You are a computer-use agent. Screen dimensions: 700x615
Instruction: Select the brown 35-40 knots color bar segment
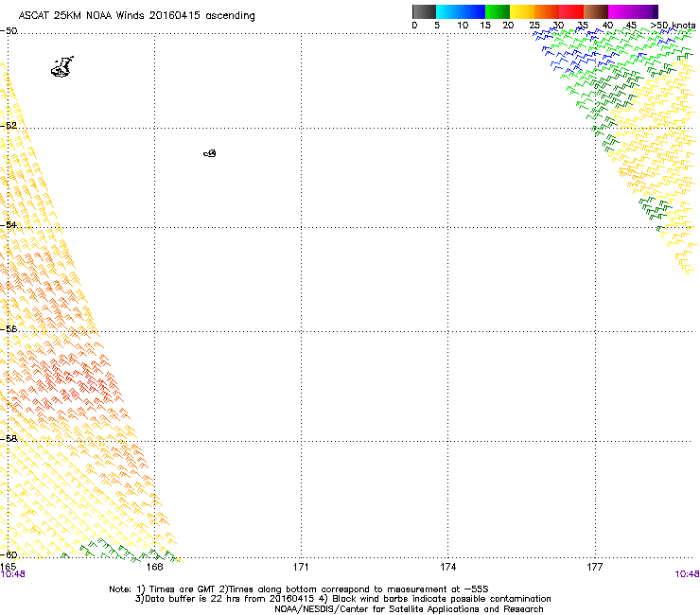[x=596, y=11]
